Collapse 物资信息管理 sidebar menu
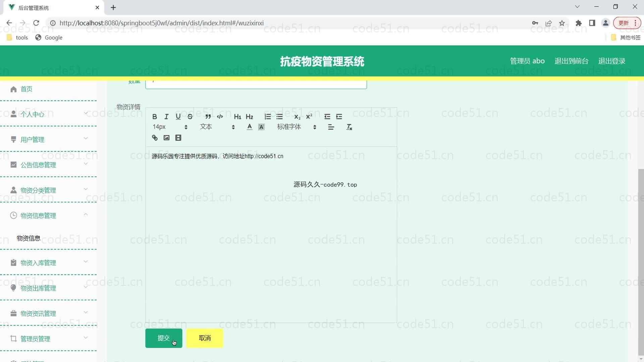The width and height of the screenshot is (644, 362). pos(49,216)
